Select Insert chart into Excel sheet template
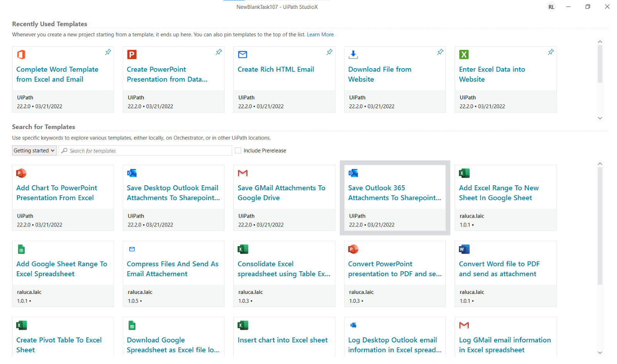Viewport: 617px width, 364px height. click(282, 340)
